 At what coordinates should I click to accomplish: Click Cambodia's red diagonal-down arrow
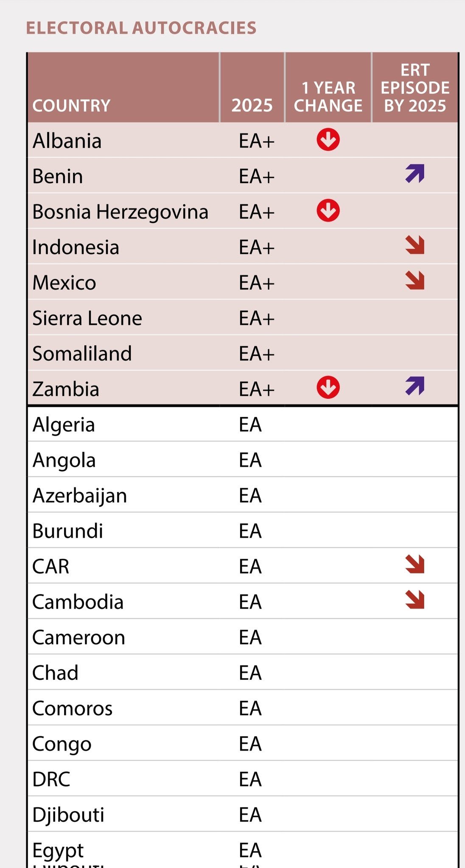click(415, 599)
